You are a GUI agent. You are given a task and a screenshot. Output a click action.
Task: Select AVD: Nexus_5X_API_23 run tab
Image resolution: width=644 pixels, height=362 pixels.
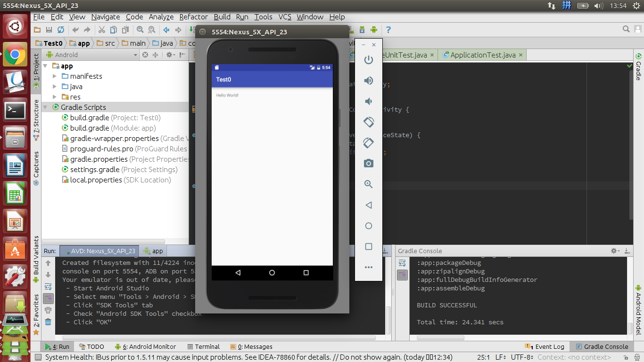tap(100, 251)
